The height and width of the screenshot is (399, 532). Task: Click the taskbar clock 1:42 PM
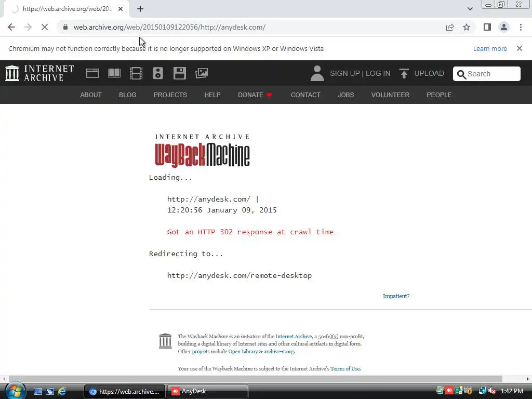(512, 391)
